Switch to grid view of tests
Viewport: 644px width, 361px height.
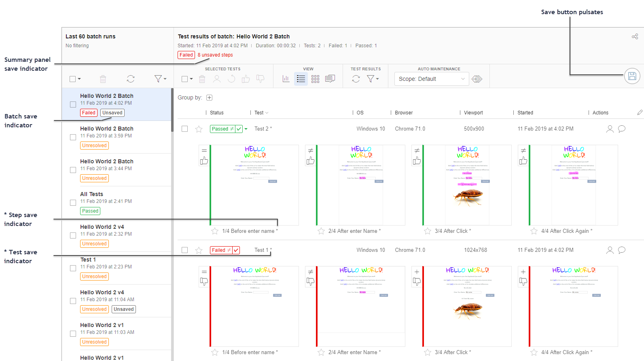tap(315, 79)
